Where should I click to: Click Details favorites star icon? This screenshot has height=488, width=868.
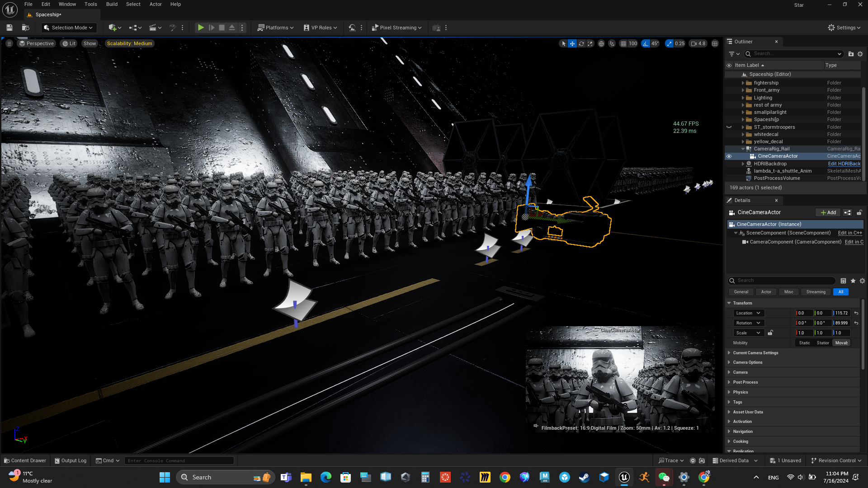(853, 281)
